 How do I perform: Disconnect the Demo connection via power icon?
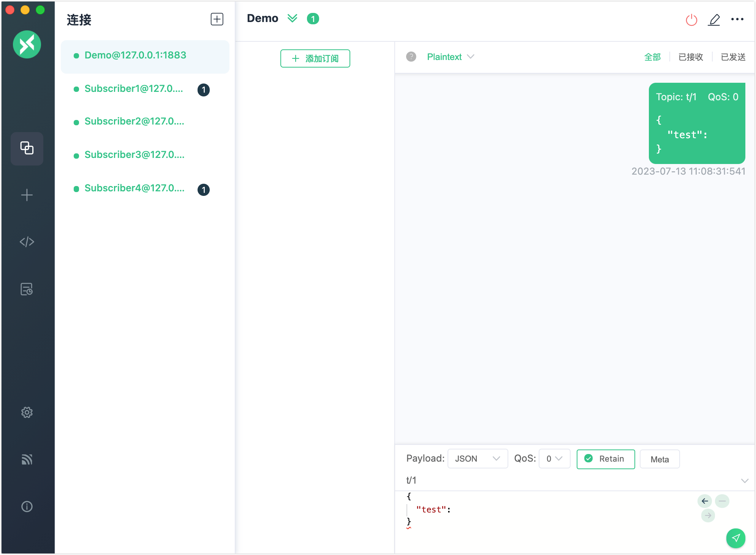tap(691, 20)
